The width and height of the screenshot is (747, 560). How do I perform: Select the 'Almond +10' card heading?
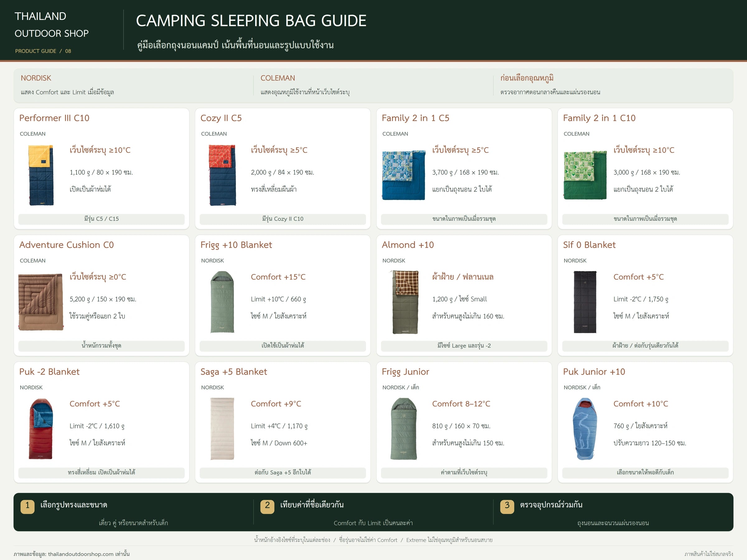coord(408,245)
